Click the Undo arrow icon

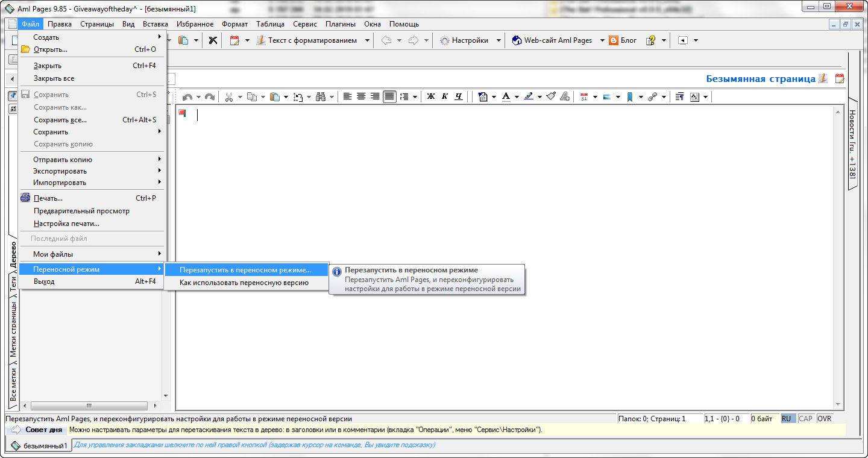tap(187, 96)
